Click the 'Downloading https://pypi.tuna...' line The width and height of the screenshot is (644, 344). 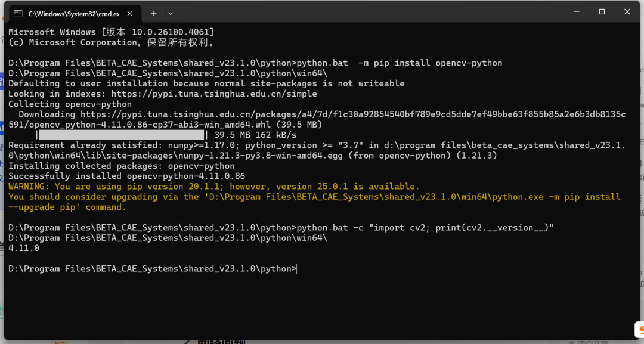pos(322,114)
